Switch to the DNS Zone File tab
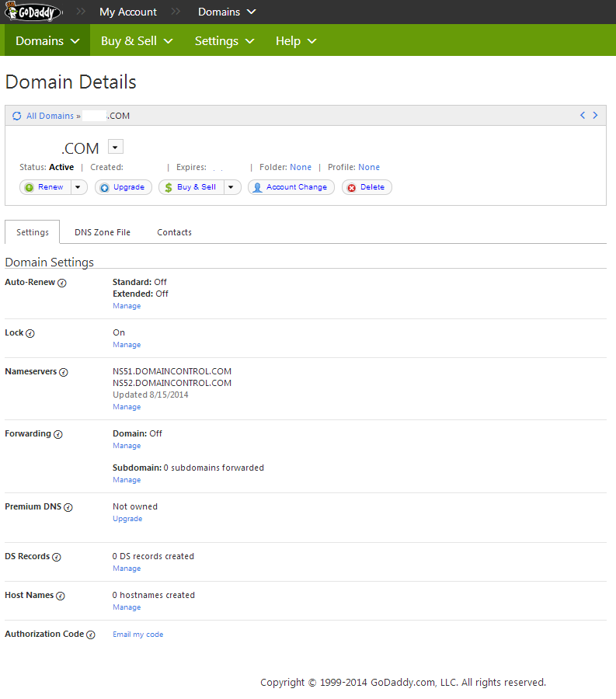The width and height of the screenshot is (616, 699). pyautogui.click(x=103, y=232)
